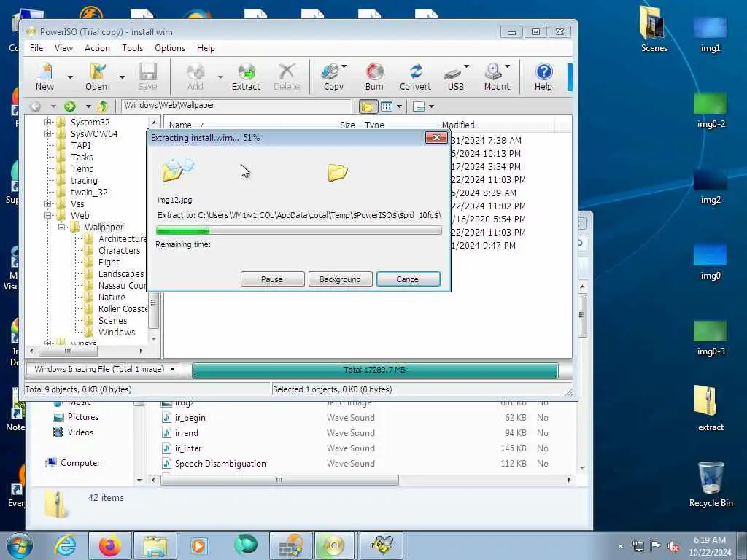Screen dimensions: 747x560
Task: Click Computer in Explorer navigation pane
Action: 80,463
